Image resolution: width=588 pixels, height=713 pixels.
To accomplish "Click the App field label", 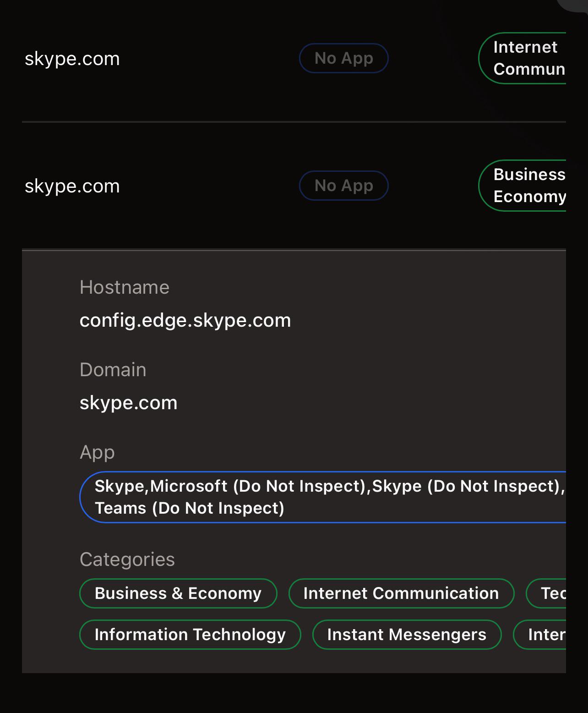I will [x=97, y=452].
